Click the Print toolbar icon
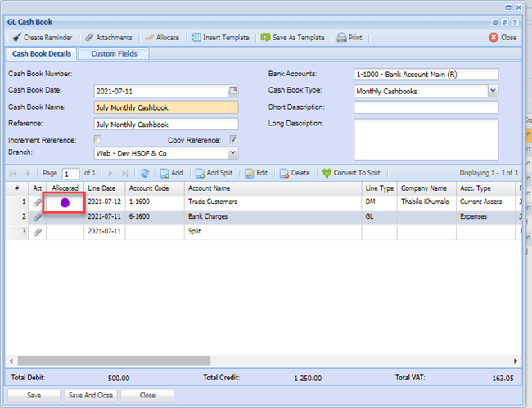Screen dimensions: 532x408 (x=341, y=38)
